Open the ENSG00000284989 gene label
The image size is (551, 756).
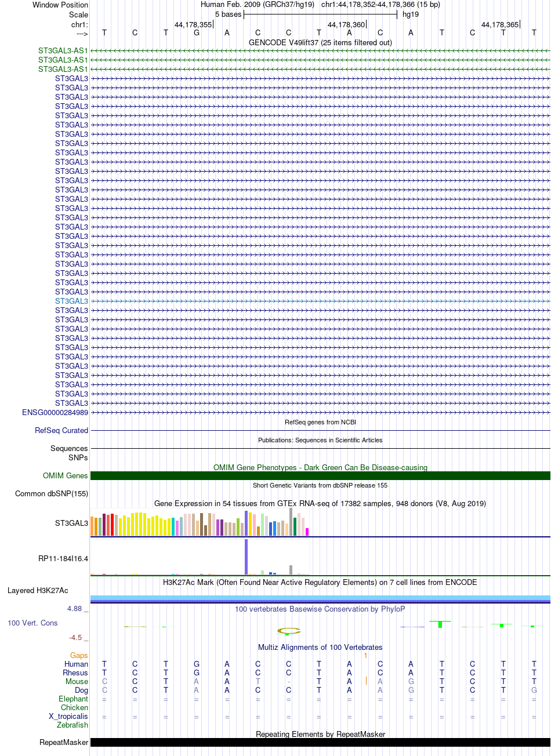click(x=55, y=412)
